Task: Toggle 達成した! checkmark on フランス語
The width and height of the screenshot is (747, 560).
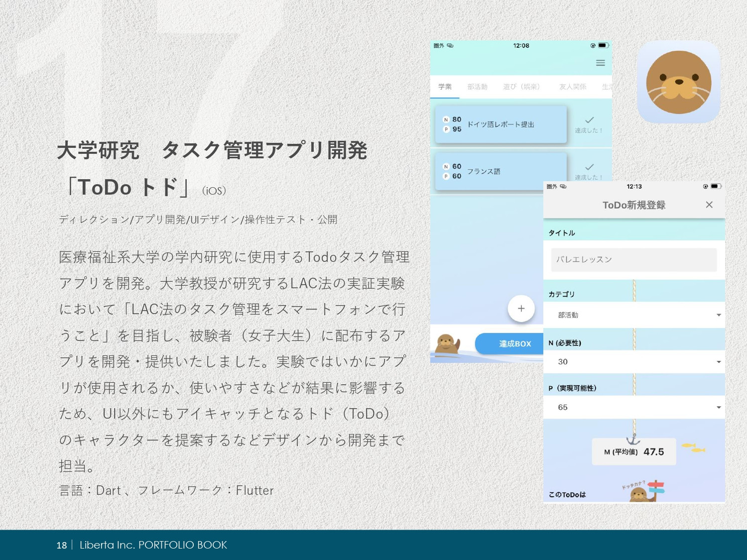Action: point(589,166)
